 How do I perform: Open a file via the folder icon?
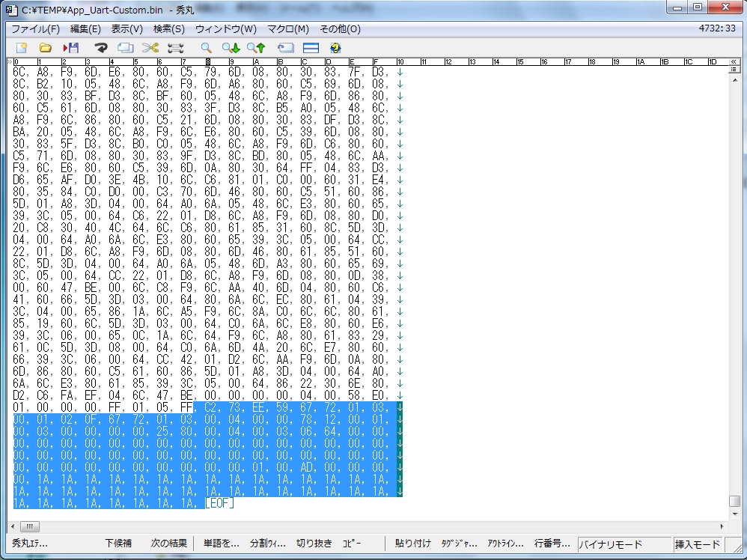click(x=45, y=48)
